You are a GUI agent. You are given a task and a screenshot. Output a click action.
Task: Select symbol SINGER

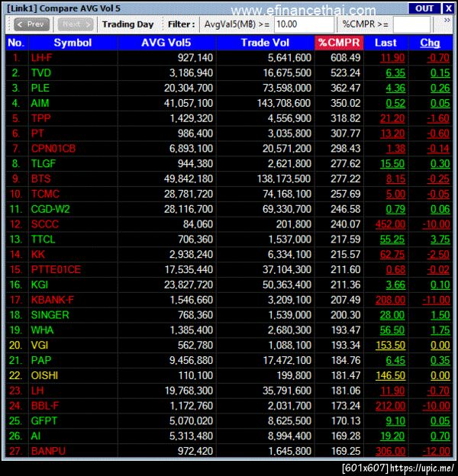(x=50, y=315)
